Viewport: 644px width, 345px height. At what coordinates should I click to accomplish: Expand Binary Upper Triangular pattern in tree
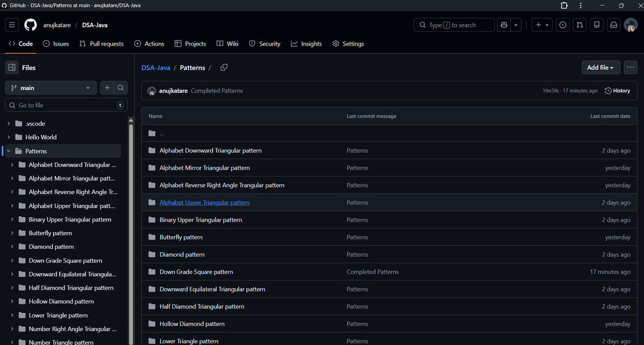pyautogui.click(x=12, y=219)
